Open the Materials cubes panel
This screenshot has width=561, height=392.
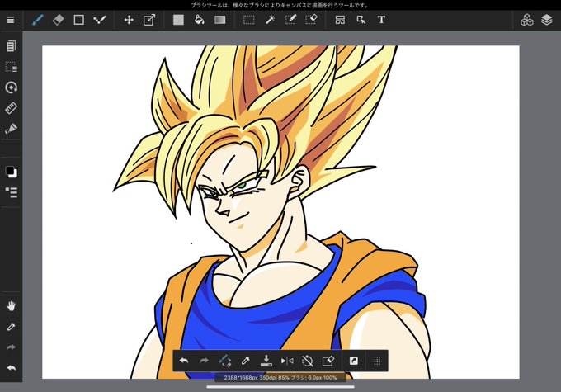[x=526, y=20]
